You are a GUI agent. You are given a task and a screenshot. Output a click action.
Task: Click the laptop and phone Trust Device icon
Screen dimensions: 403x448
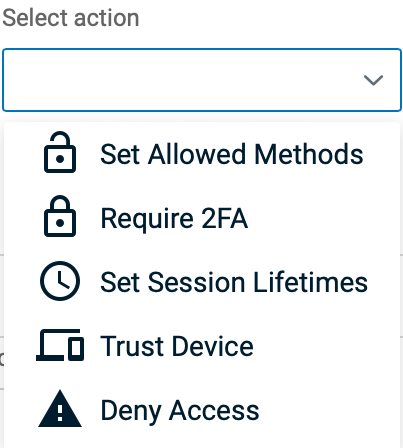coord(60,345)
